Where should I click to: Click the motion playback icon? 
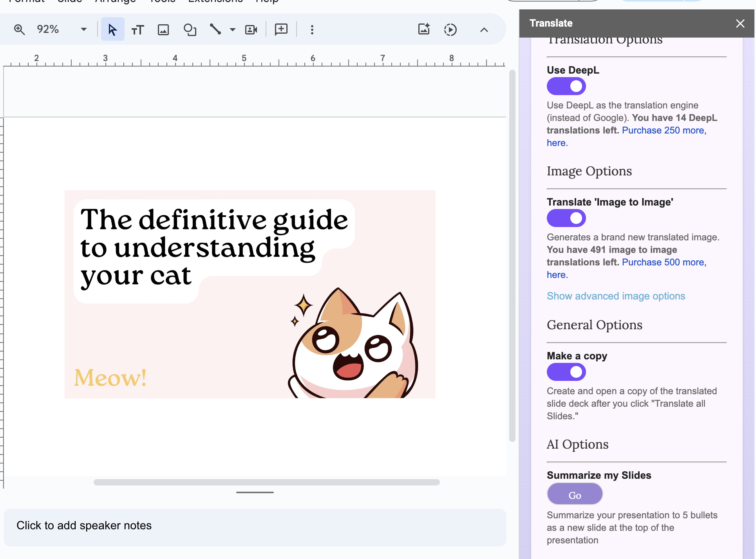pyautogui.click(x=450, y=30)
